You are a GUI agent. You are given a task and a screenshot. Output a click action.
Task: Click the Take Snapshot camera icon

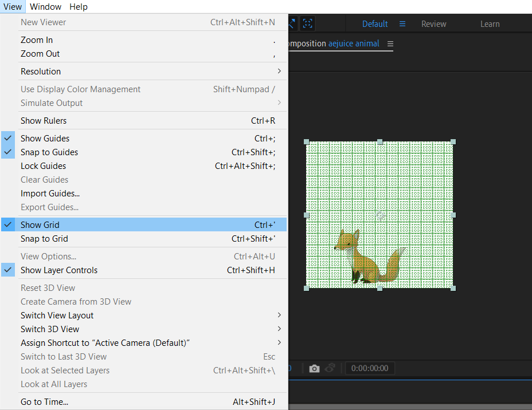(314, 368)
